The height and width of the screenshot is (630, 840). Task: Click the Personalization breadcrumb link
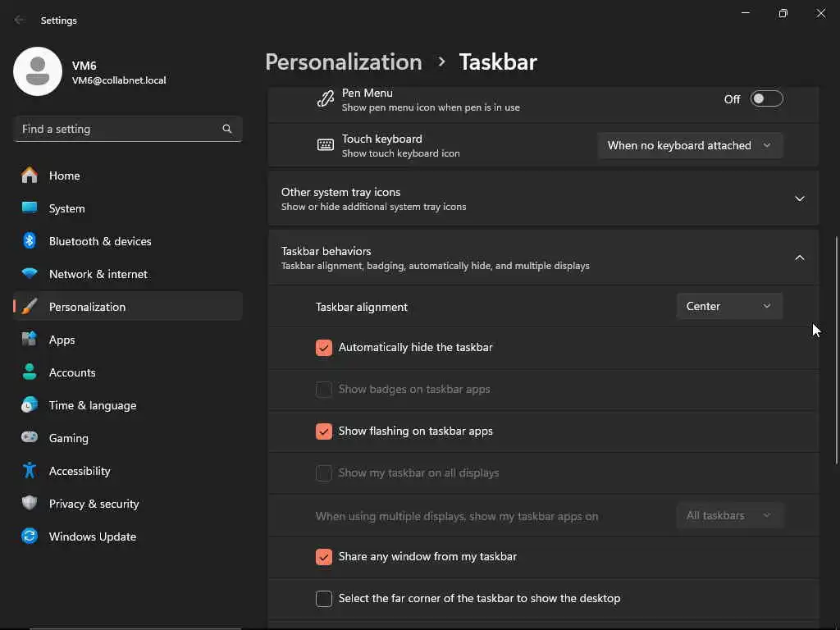[343, 62]
